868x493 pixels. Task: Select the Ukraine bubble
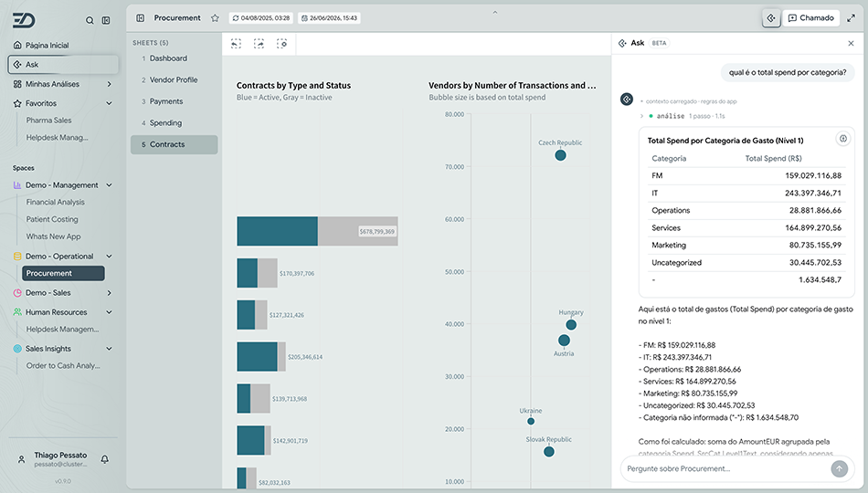pos(531,422)
